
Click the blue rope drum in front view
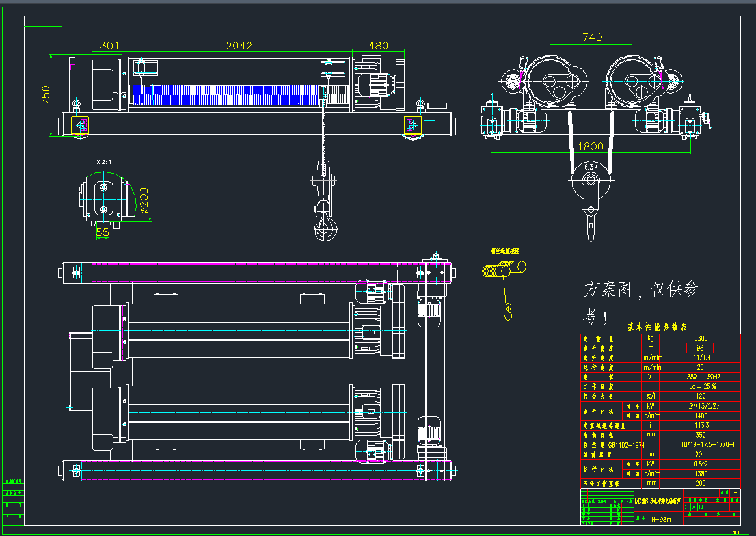228,94
